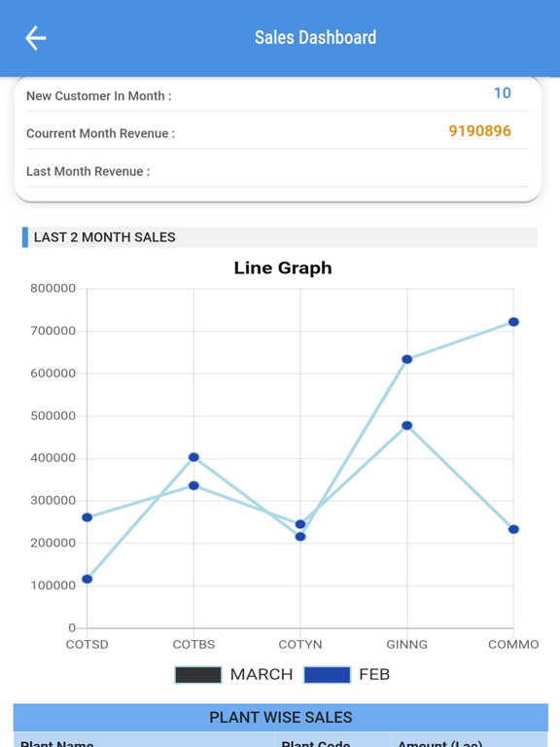Screen dimensions: 560x747
Task: Select the Last Month Revenue label
Action: 88,171
